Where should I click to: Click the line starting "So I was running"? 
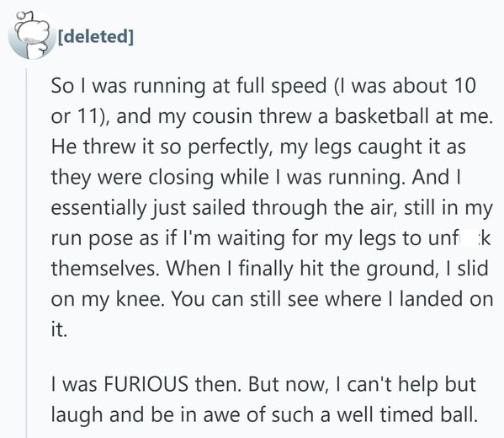[263, 86]
